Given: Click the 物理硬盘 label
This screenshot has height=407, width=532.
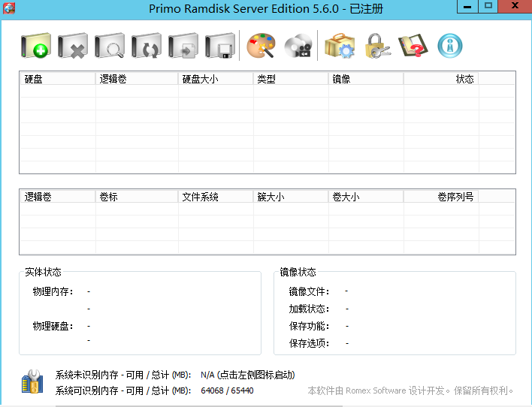Looking at the screenshot, I should [53, 327].
